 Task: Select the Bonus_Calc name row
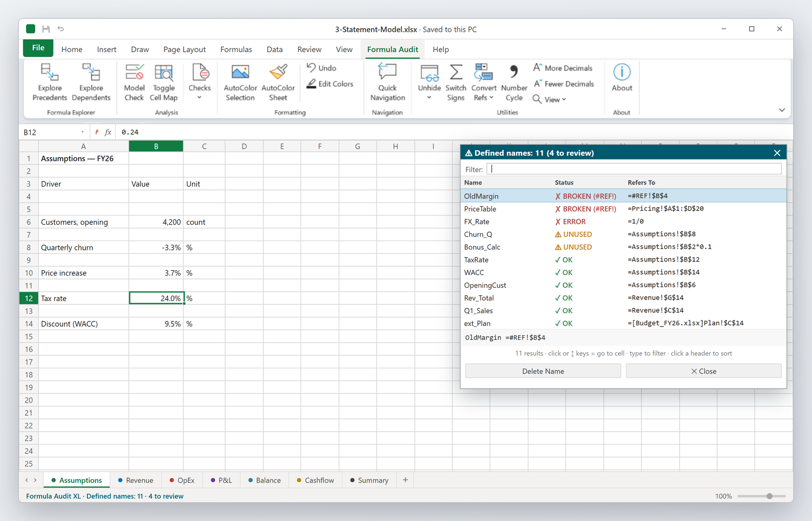[x=623, y=247]
